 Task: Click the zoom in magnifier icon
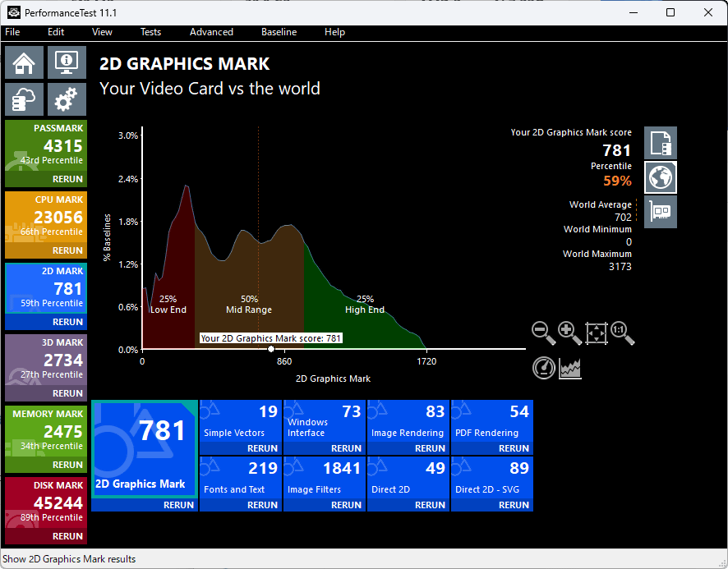click(569, 333)
